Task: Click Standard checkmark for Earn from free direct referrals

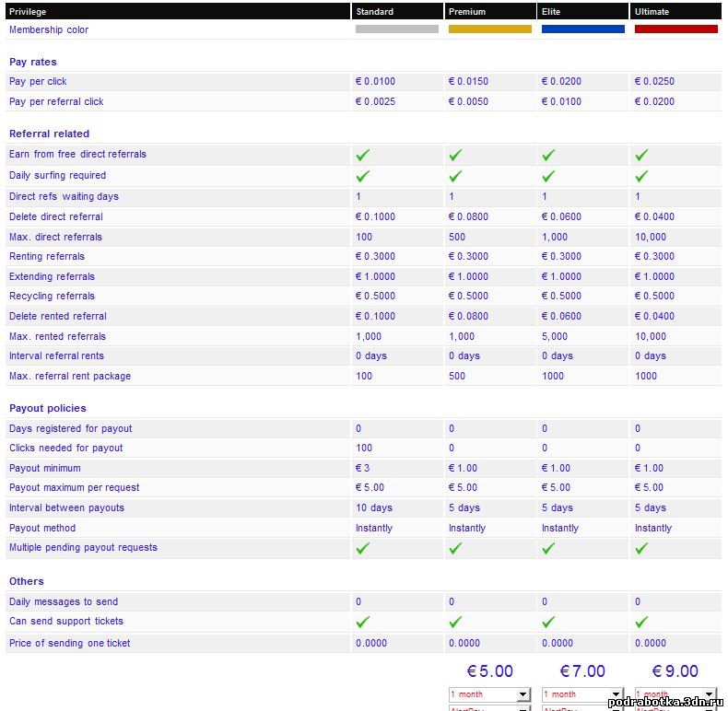Action: click(362, 155)
